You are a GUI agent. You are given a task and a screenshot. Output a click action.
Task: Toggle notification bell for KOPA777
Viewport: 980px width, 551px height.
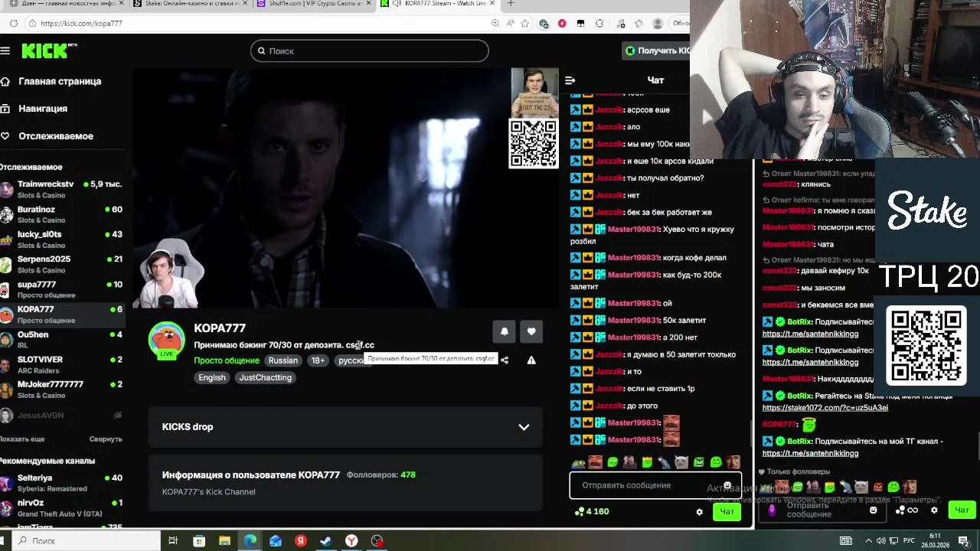(x=504, y=331)
